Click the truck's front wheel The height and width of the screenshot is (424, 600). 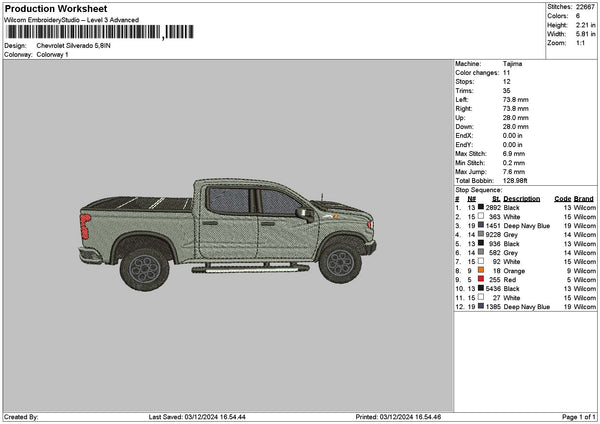point(339,262)
